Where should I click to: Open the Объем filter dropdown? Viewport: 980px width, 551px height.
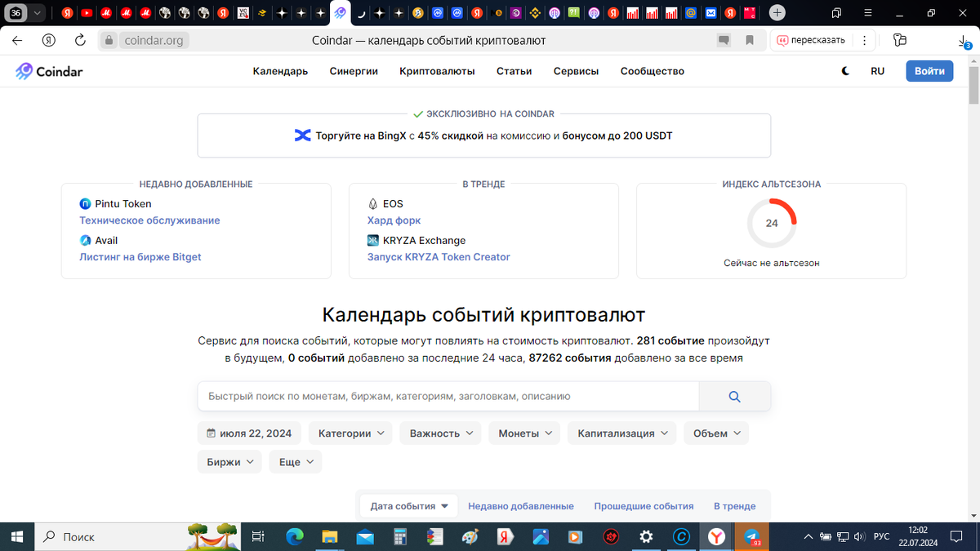tap(716, 433)
